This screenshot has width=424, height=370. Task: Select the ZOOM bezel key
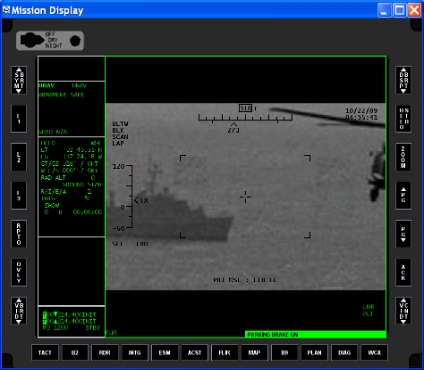pos(403,157)
